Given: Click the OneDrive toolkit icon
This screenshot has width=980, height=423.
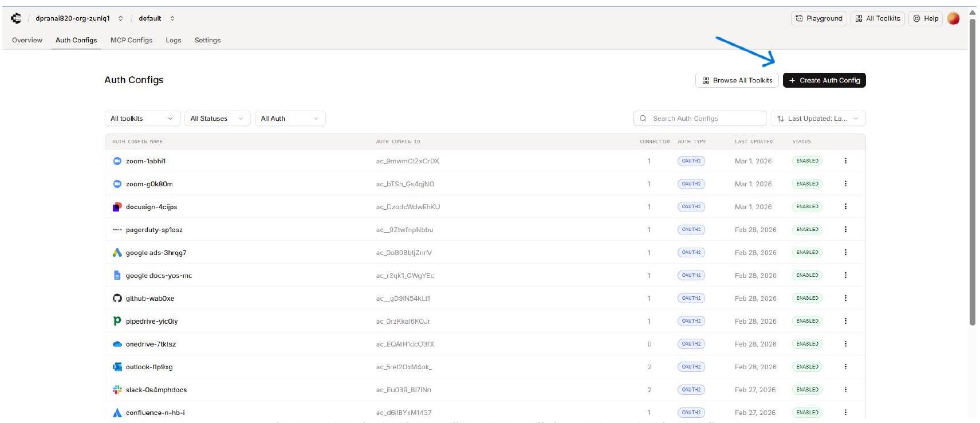Looking at the screenshot, I should coord(117,344).
